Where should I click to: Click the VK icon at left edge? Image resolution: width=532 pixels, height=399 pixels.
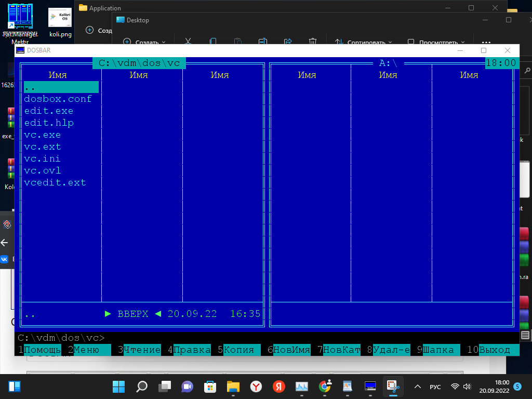point(4,259)
